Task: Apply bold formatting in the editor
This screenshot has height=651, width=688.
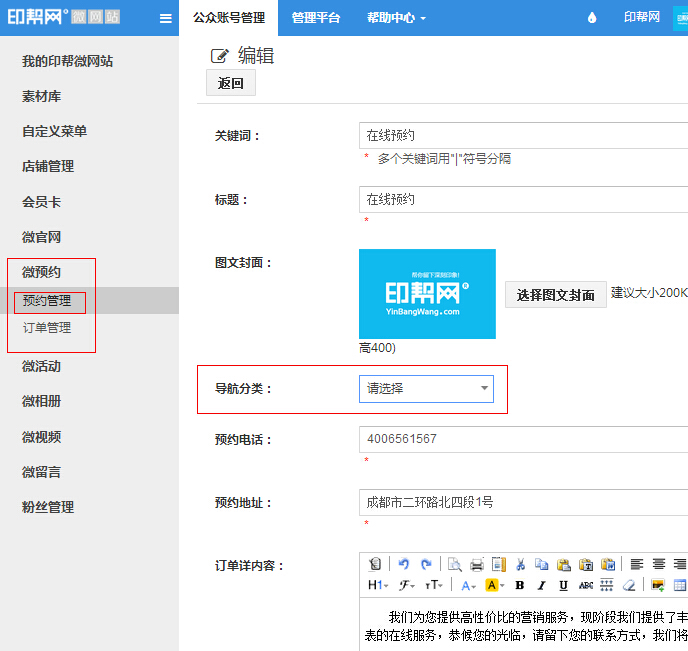Action: pyautogui.click(x=519, y=585)
